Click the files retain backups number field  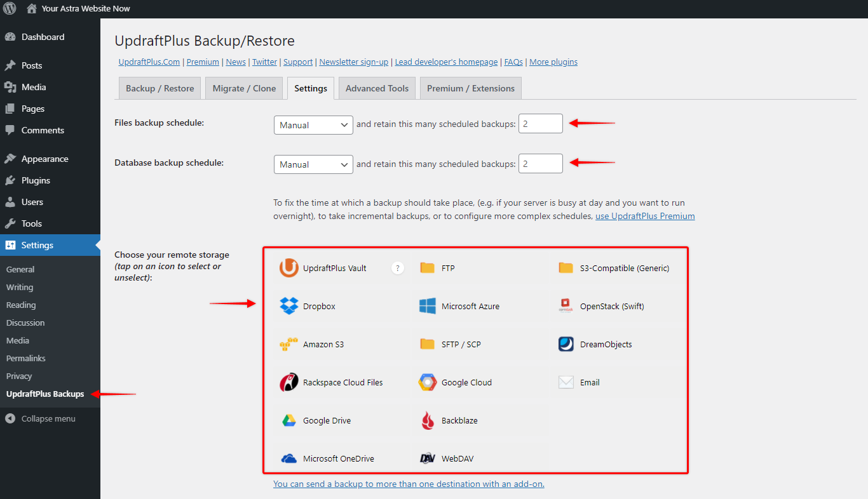(x=541, y=124)
